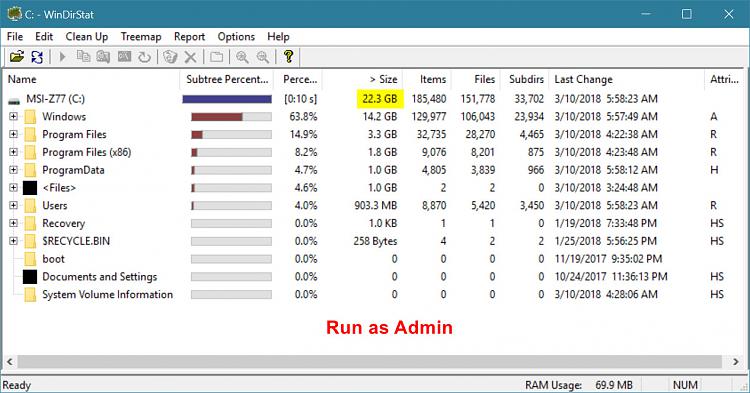Click the Properties toolbar icon
This screenshot has height=393, width=750.
point(216,57)
